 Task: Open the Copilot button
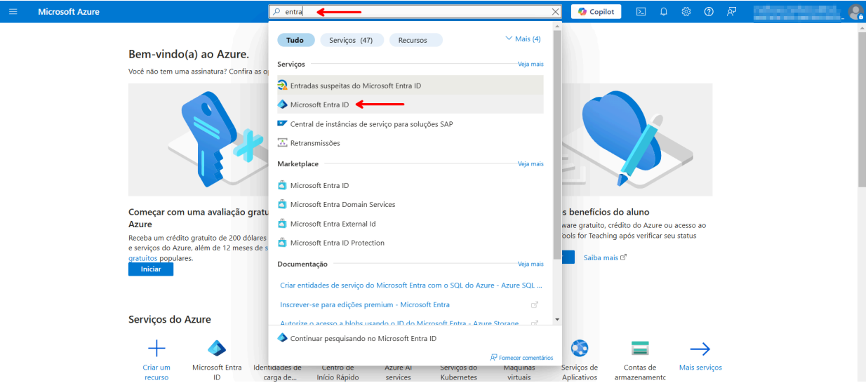[x=596, y=12]
